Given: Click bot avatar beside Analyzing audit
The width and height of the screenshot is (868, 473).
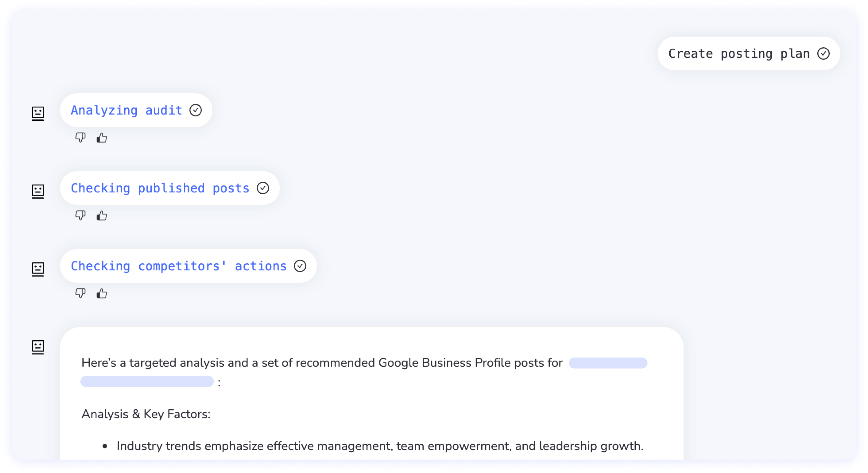Looking at the screenshot, I should (x=38, y=113).
